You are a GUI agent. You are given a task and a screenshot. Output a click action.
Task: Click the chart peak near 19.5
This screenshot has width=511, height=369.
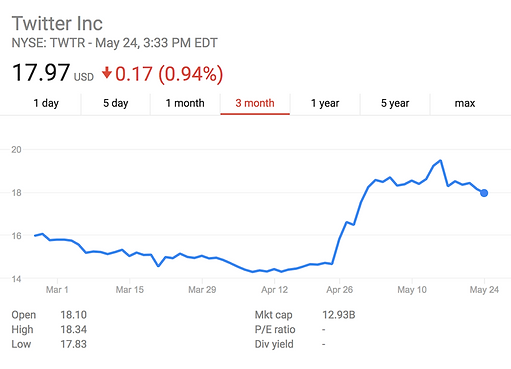(x=441, y=161)
